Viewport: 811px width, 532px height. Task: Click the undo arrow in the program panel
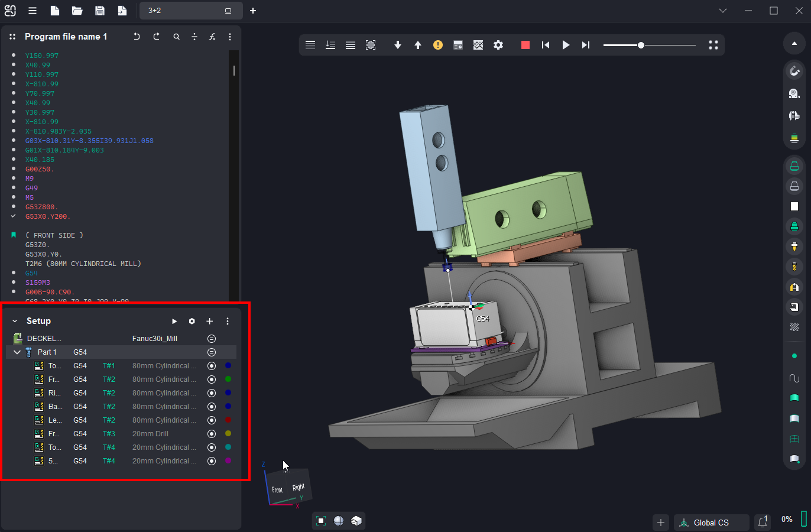click(x=137, y=37)
